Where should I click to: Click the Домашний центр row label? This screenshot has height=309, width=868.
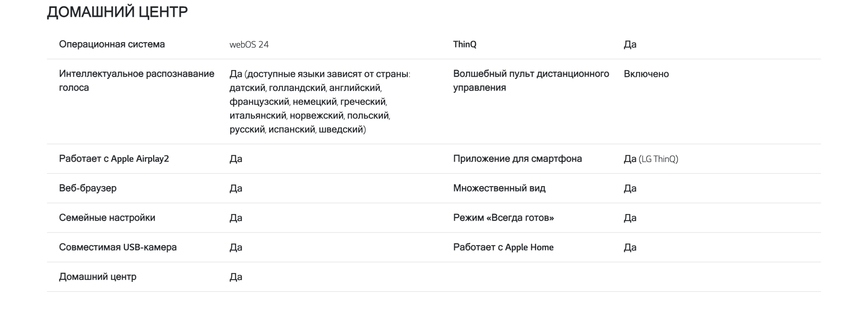point(98,277)
